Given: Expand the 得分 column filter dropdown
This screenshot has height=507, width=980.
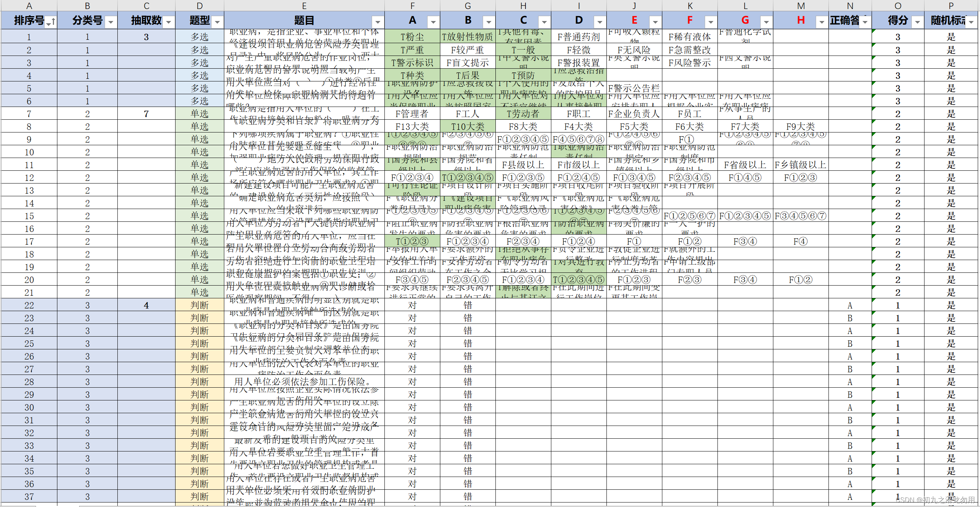Looking at the screenshot, I should 917,22.
